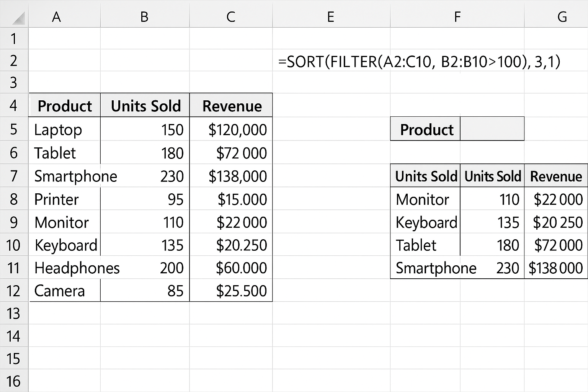Click the 230 cell in results table
Image resolution: width=588 pixels, height=392 pixels.
(x=492, y=268)
